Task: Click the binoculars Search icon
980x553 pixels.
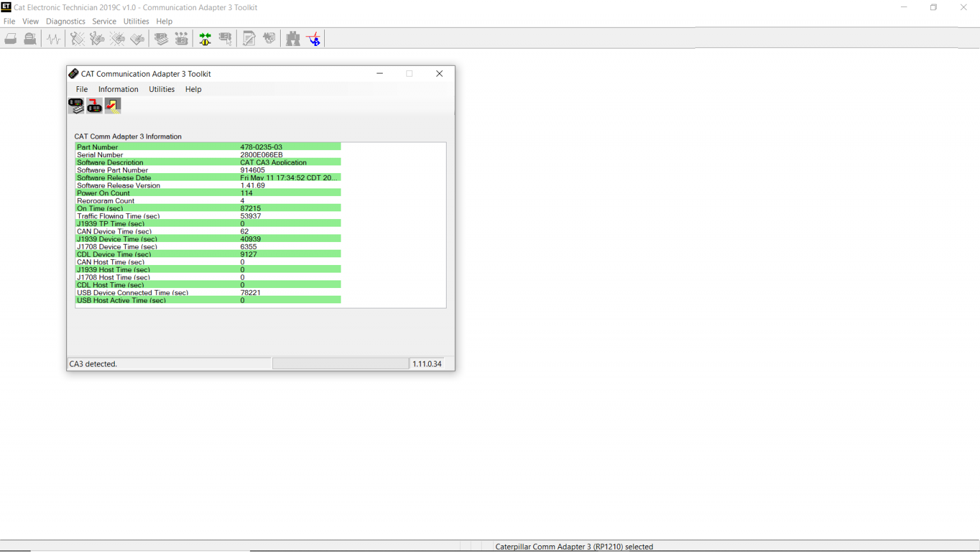Action: pos(292,38)
